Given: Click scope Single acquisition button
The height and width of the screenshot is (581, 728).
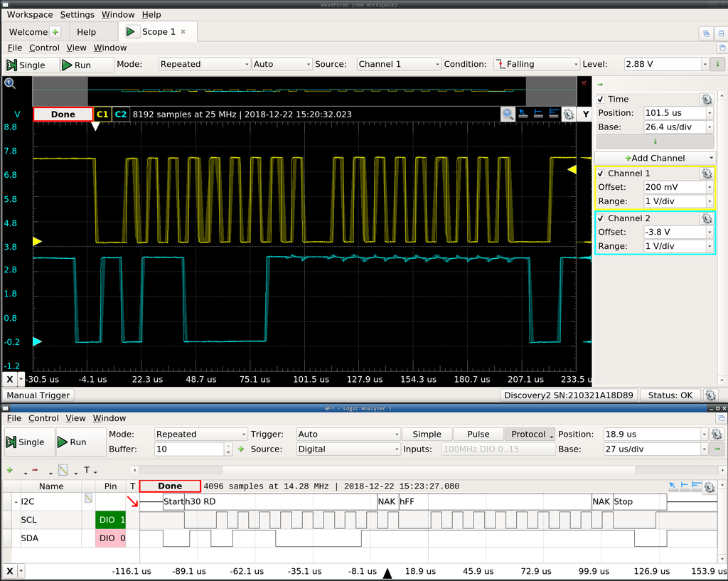Looking at the screenshot, I should [x=31, y=65].
